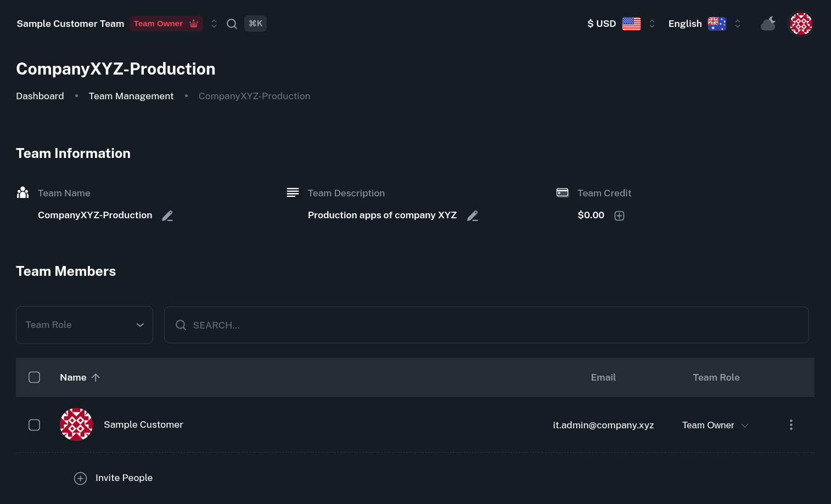Toggle dark mode with the moon icon

(768, 24)
